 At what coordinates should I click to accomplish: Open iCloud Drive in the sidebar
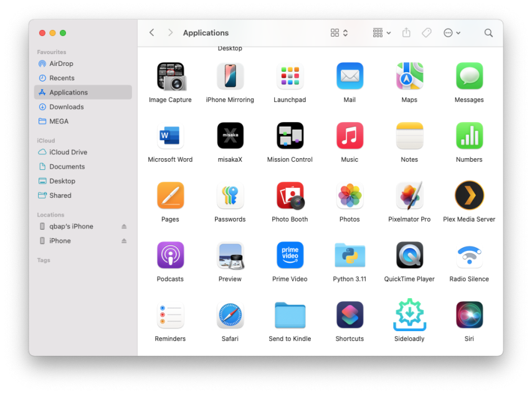83,152
